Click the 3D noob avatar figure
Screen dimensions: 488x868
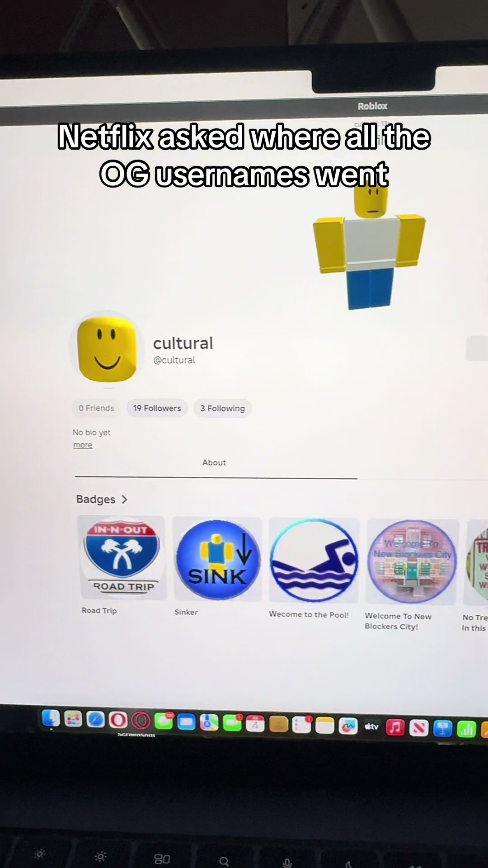coord(370,246)
